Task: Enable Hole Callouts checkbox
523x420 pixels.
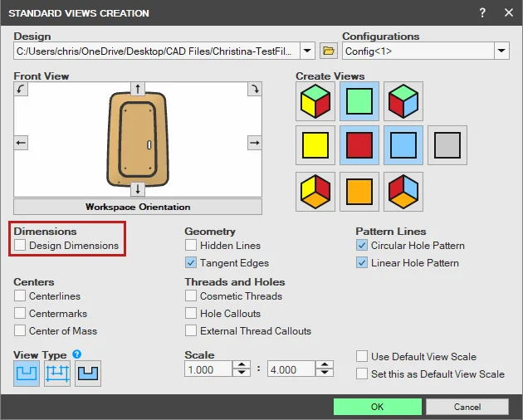Action: (x=191, y=313)
